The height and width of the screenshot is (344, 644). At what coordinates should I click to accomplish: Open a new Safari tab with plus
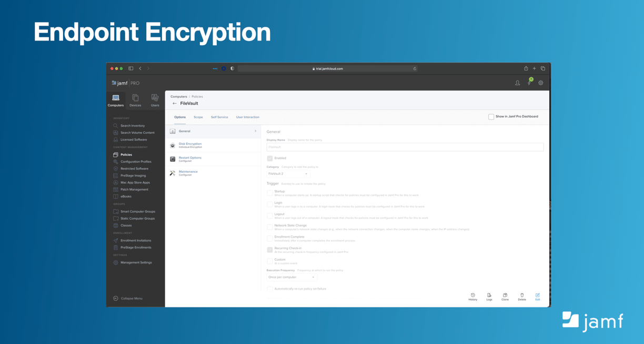[x=534, y=68]
